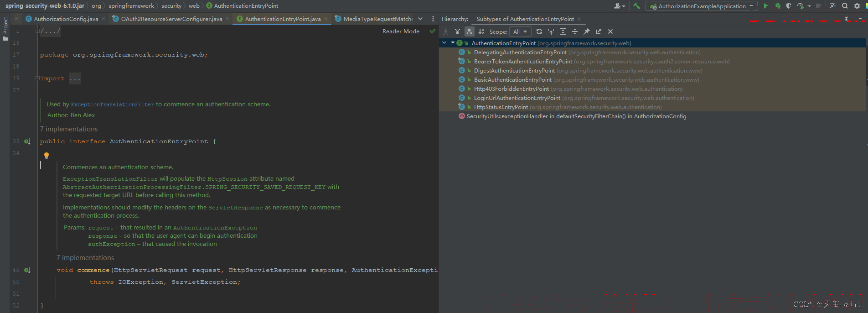Open the Scope All dropdown
Image resolution: width=868 pixels, height=313 pixels.
[x=520, y=31]
